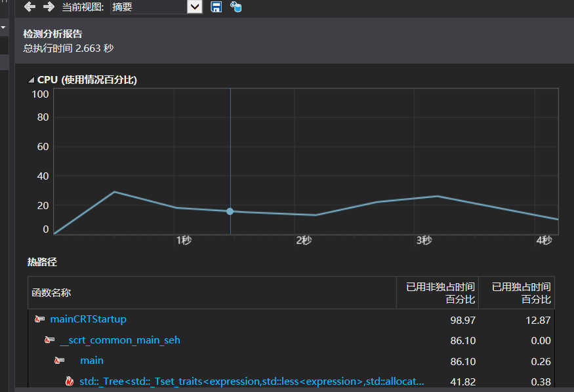Click the 检测分析报告 heading
The image size is (574, 392).
[x=52, y=34]
